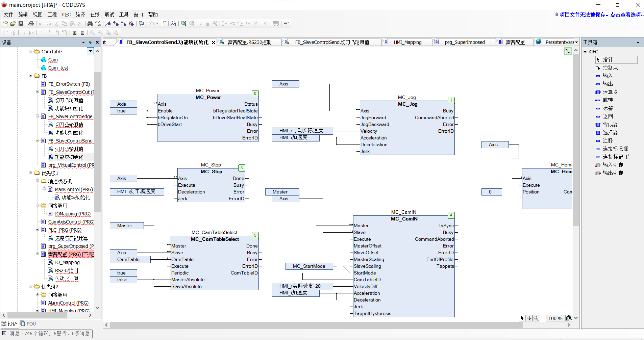644x340 pixels.
Task: Select the magnifier zoom tool in editor
Action: pyautogui.click(x=536, y=318)
